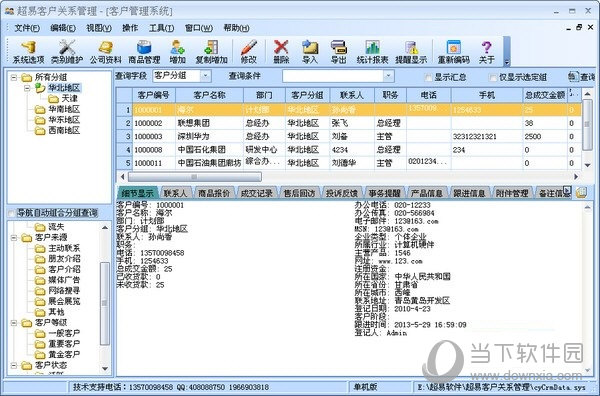Screen dimensions: 600x396
Task: Select the 中国石化集团 customer row
Action: (349, 150)
